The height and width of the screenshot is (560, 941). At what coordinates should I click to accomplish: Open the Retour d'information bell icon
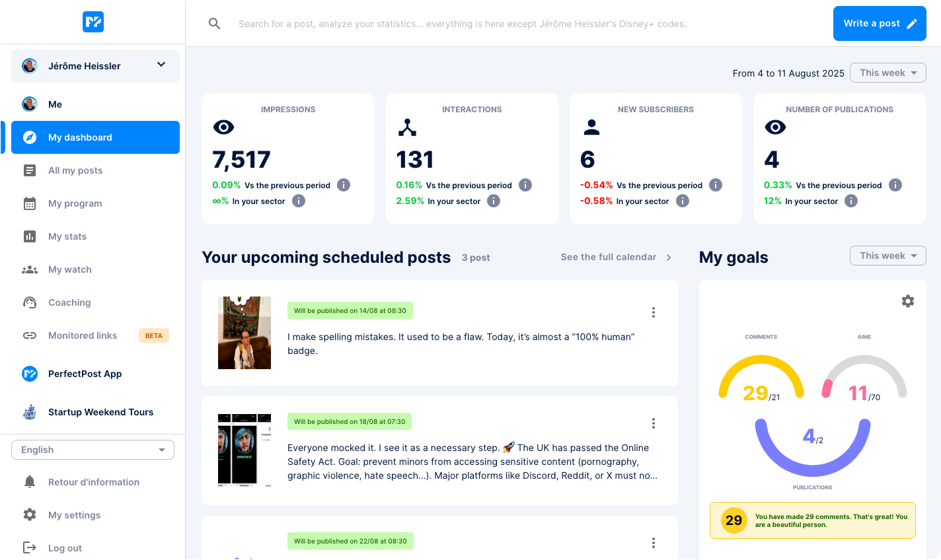tap(30, 482)
